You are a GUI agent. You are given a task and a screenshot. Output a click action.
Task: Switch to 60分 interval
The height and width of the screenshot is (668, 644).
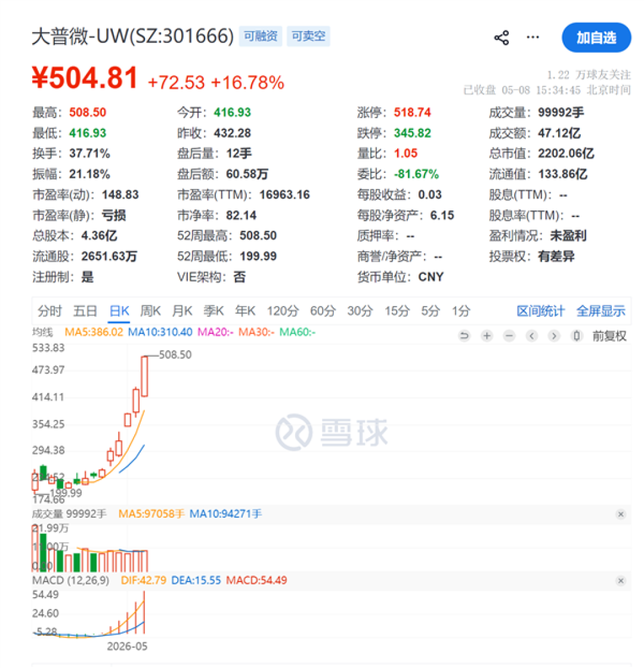pyautogui.click(x=323, y=311)
